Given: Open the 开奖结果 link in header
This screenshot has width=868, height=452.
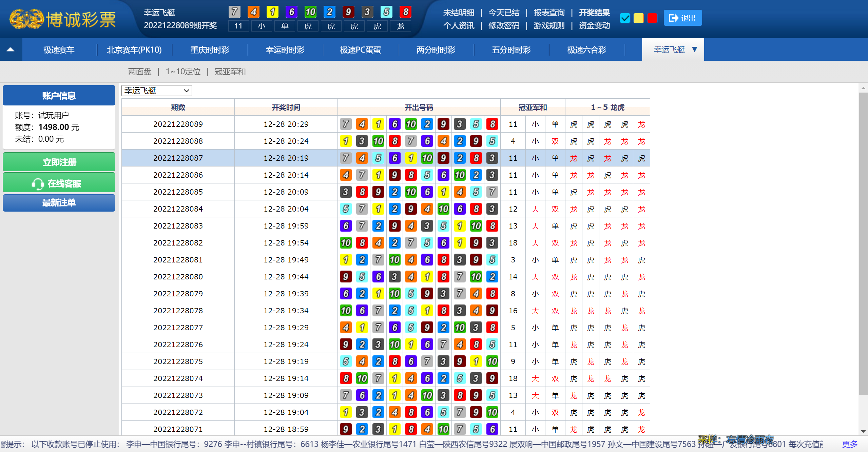Looking at the screenshot, I should click(x=594, y=13).
